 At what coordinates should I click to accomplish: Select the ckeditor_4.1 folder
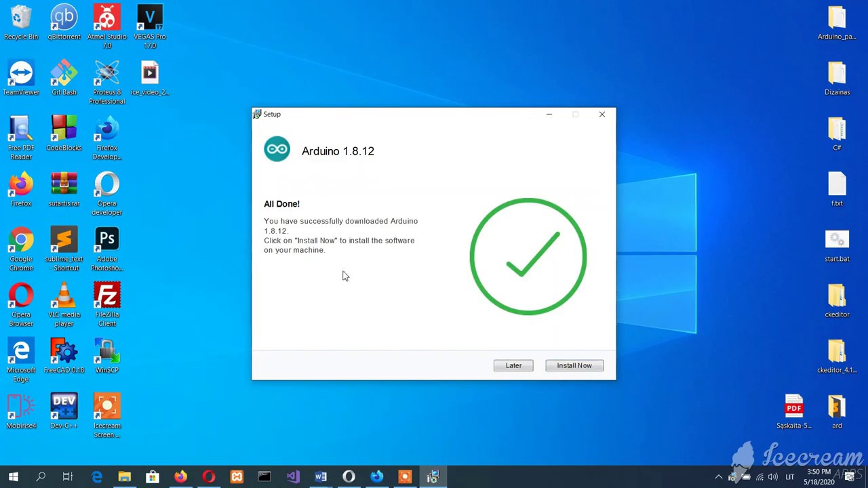(x=837, y=356)
